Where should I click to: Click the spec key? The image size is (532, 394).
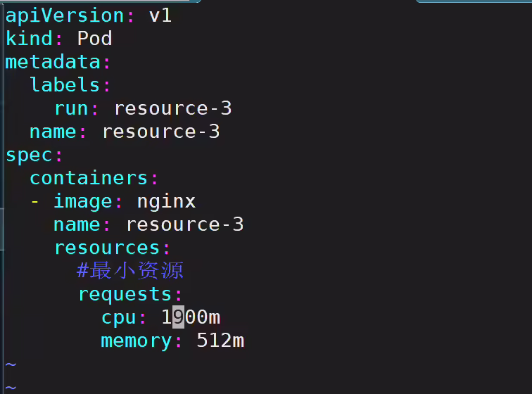pos(29,155)
